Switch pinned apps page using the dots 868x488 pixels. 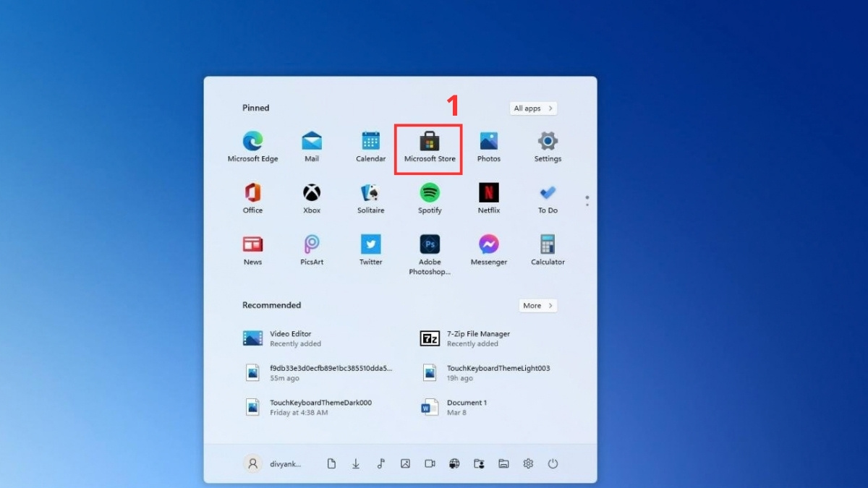(587, 200)
